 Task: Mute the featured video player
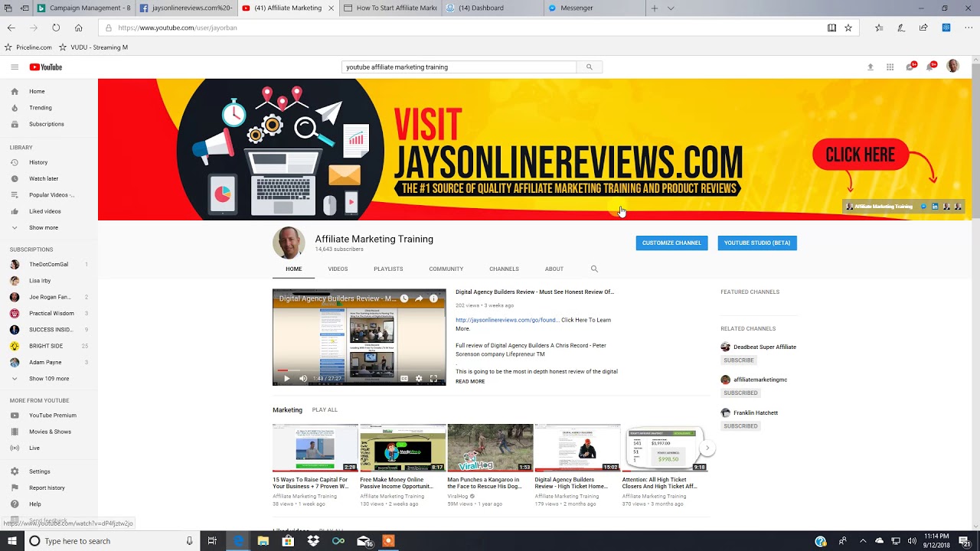pyautogui.click(x=303, y=378)
